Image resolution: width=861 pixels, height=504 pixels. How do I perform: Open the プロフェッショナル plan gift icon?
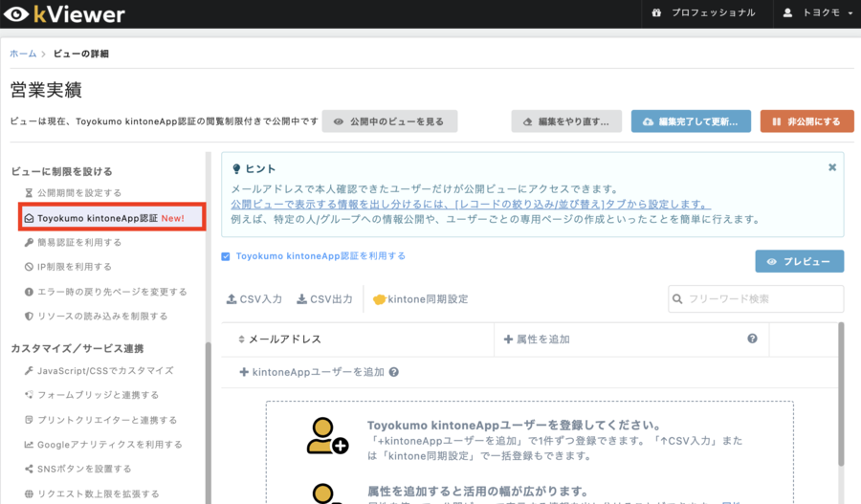[656, 12]
